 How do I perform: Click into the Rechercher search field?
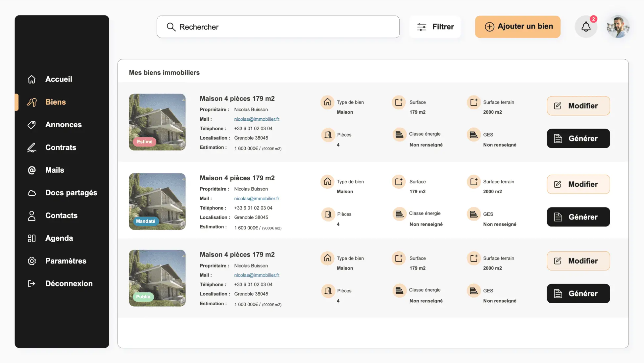point(278,27)
